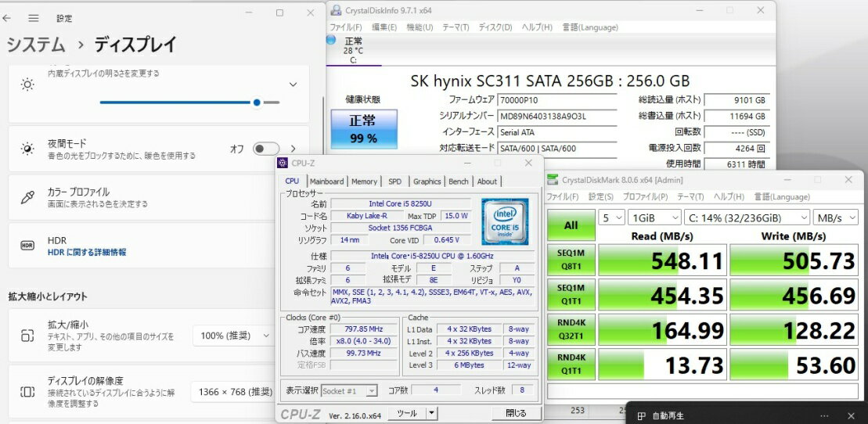Open the 機能(U) menu in CrystalDiskInfo
Viewport: 868px width, 424px height.
[x=420, y=27]
